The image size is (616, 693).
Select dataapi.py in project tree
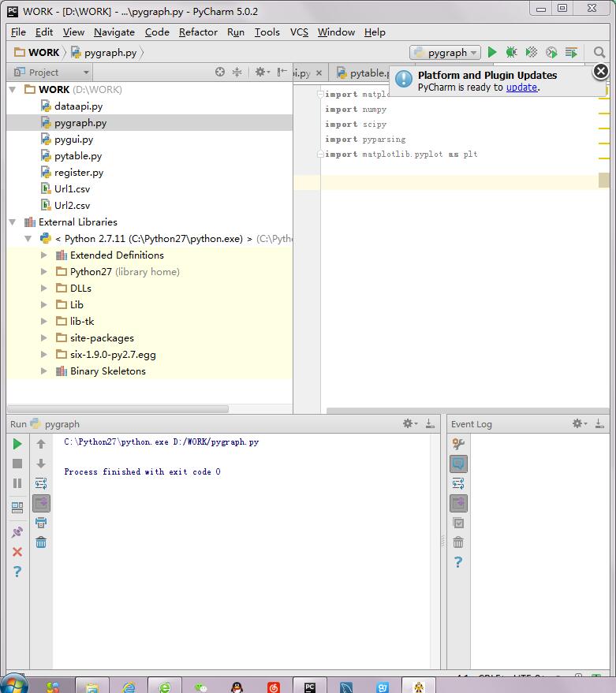(78, 106)
